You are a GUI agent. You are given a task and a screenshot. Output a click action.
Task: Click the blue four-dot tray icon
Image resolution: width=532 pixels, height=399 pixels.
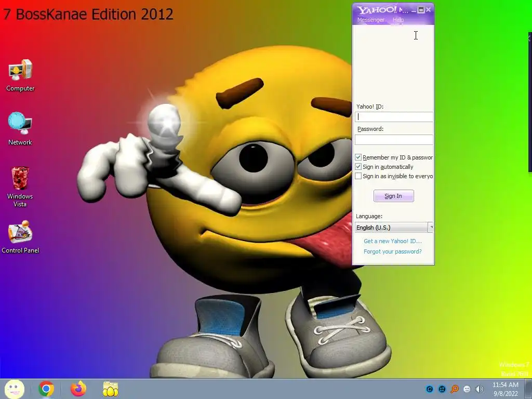pos(442,389)
